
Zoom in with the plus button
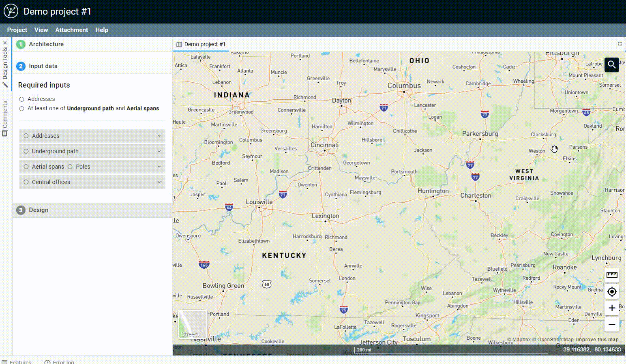(612, 308)
